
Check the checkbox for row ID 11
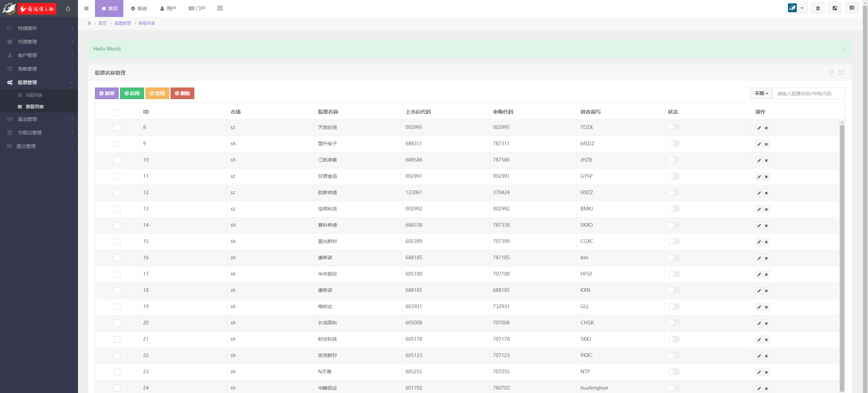(x=117, y=176)
